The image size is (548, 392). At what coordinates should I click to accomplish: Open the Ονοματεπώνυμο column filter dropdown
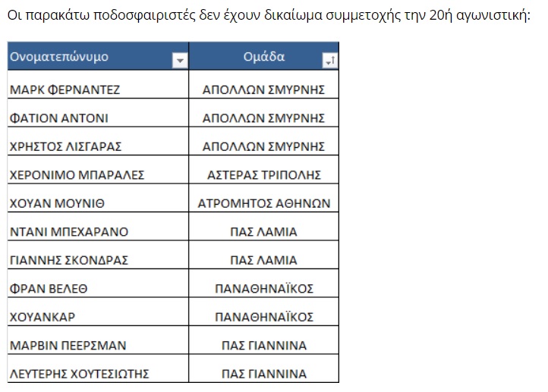[180, 61]
